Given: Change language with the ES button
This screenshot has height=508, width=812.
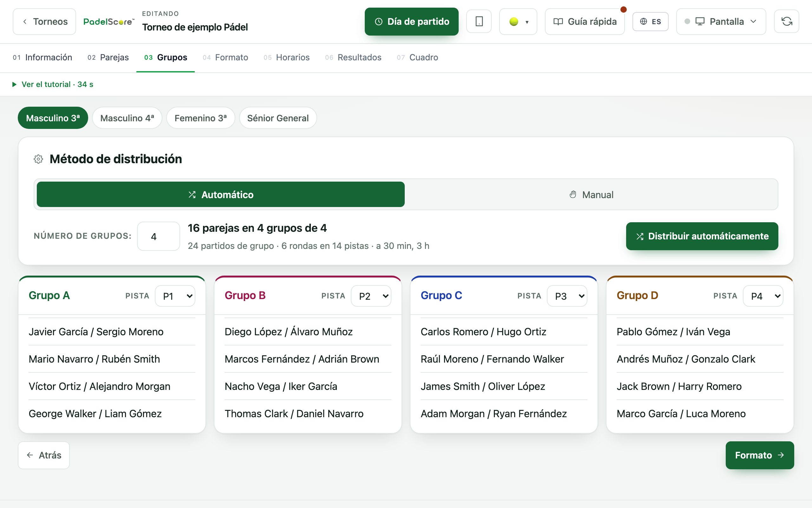Looking at the screenshot, I should (650, 22).
